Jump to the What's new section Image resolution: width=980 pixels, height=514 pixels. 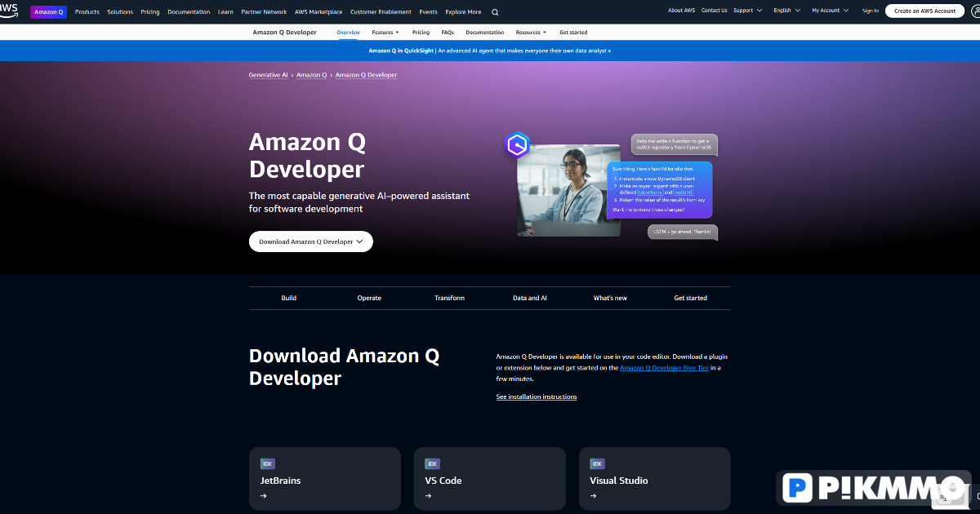(610, 299)
